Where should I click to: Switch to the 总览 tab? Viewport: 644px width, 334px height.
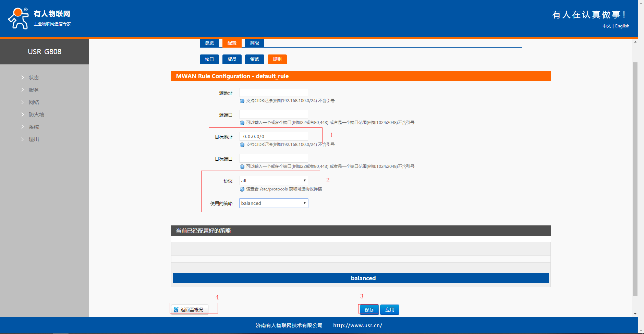point(209,43)
